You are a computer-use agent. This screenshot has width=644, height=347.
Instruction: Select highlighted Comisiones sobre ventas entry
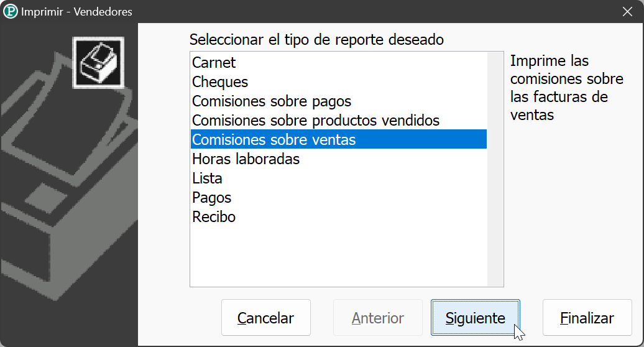coord(338,139)
